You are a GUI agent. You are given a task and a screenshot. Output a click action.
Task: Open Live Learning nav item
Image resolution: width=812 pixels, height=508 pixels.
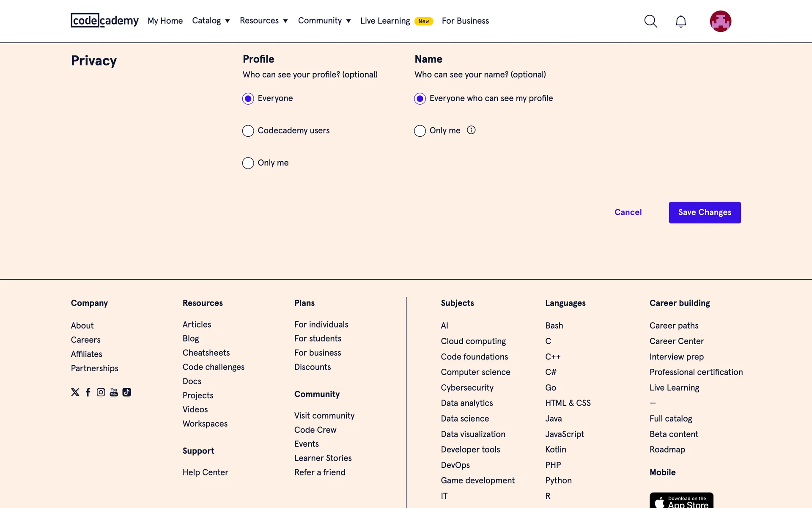click(385, 21)
